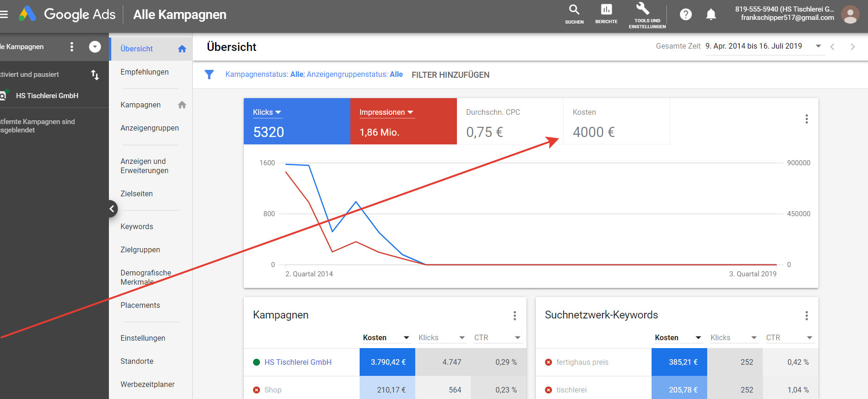Navigate to Zielseiten

tap(137, 194)
